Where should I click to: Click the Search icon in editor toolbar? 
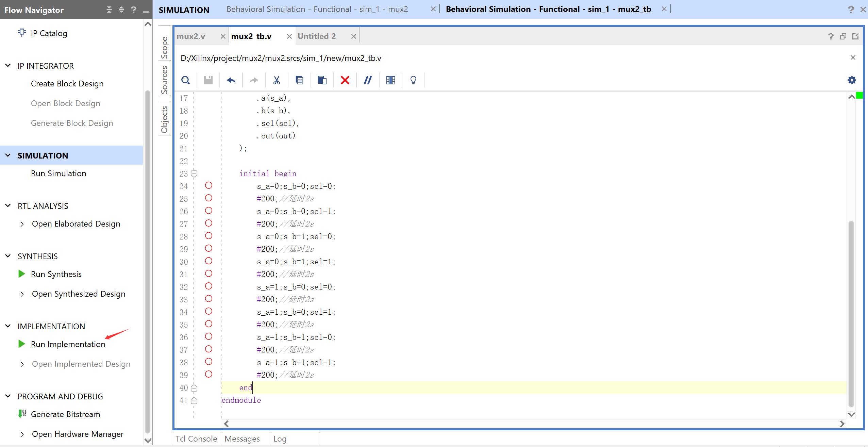pyautogui.click(x=185, y=80)
